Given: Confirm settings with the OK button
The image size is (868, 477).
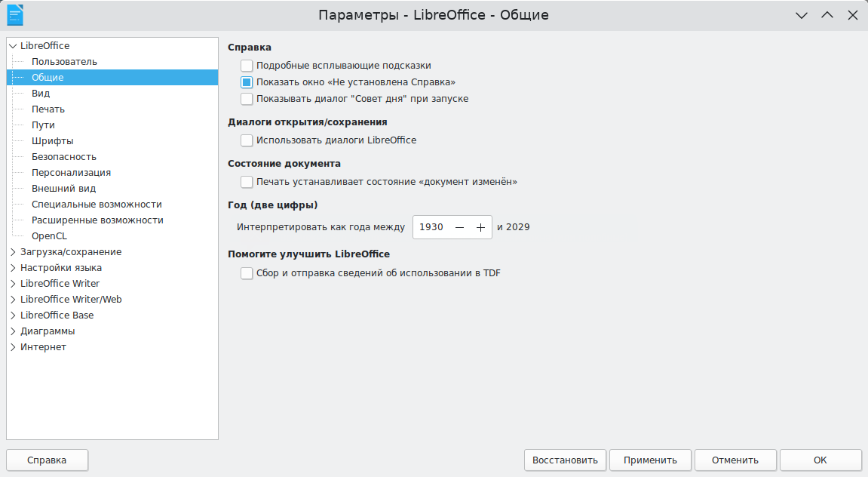Looking at the screenshot, I should [x=820, y=460].
